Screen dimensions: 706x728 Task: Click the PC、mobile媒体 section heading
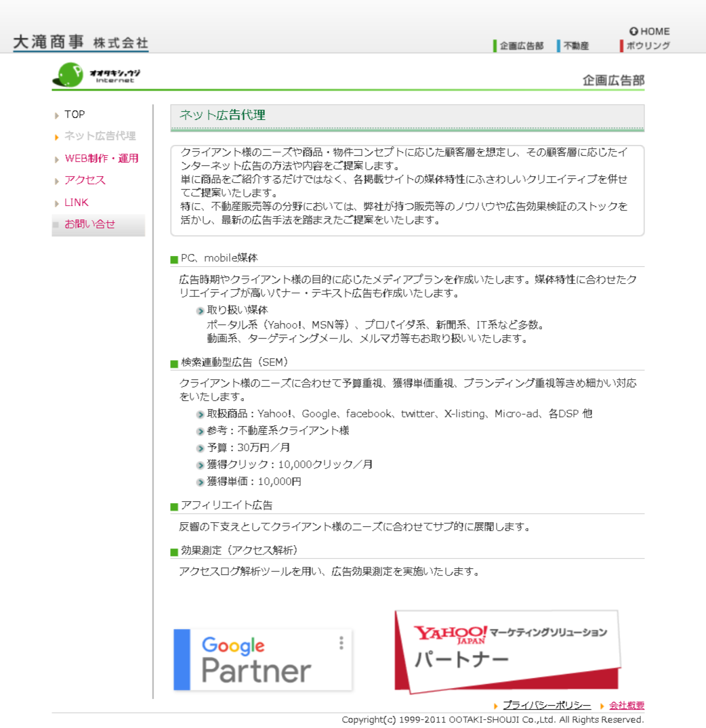tap(220, 258)
